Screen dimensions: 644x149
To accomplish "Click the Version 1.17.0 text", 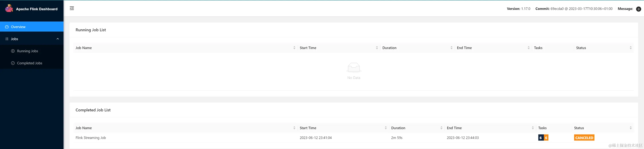I will pos(519,9).
